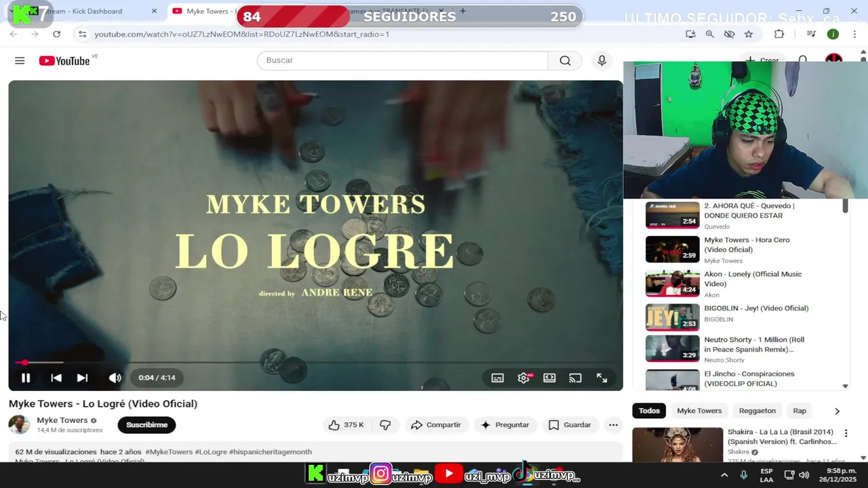Show more category chips with the arrow
The width and height of the screenshot is (868, 488).
pos(837,411)
